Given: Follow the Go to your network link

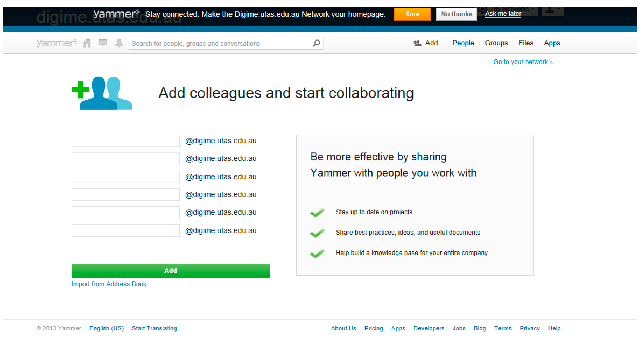Looking at the screenshot, I should coord(523,62).
